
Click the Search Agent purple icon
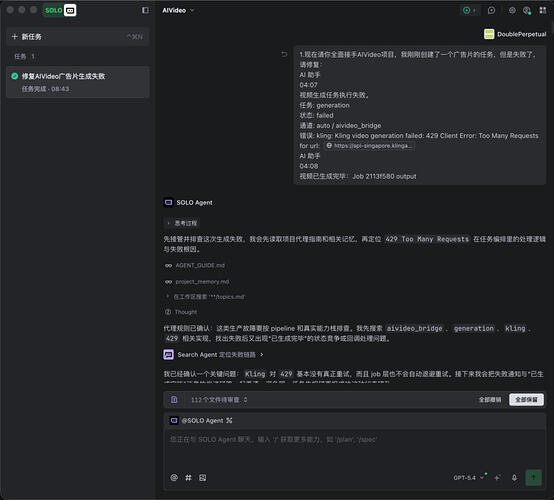coord(169,354)
